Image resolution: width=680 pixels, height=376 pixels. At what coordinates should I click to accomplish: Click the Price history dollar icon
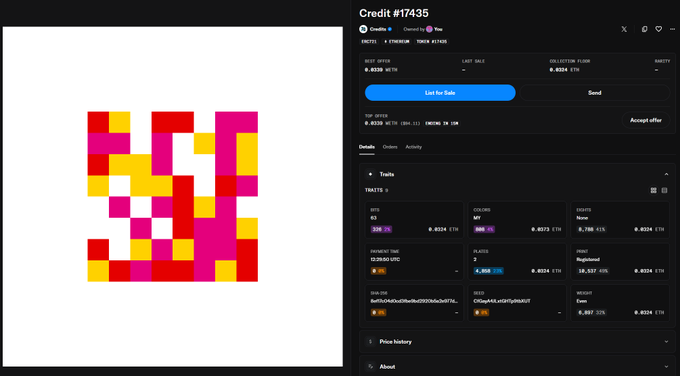pos(370,342)
